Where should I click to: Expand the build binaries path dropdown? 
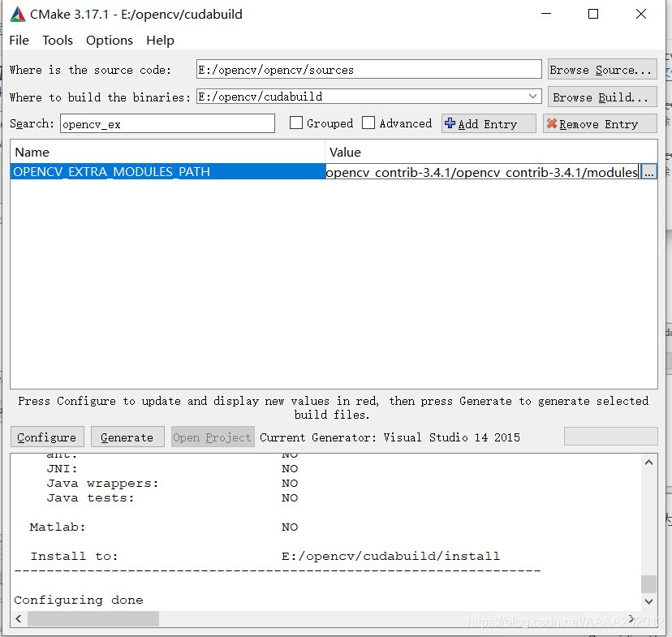[532, 97]
